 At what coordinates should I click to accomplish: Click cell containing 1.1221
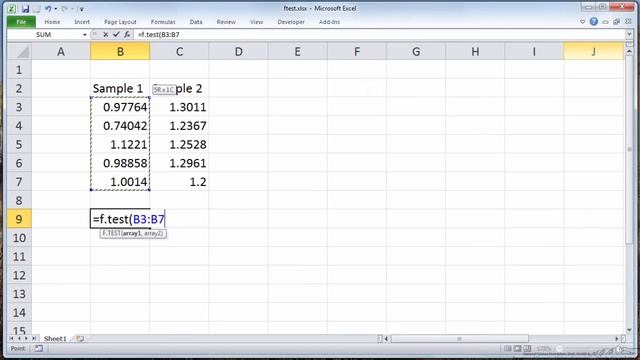(x=120, y=144)
